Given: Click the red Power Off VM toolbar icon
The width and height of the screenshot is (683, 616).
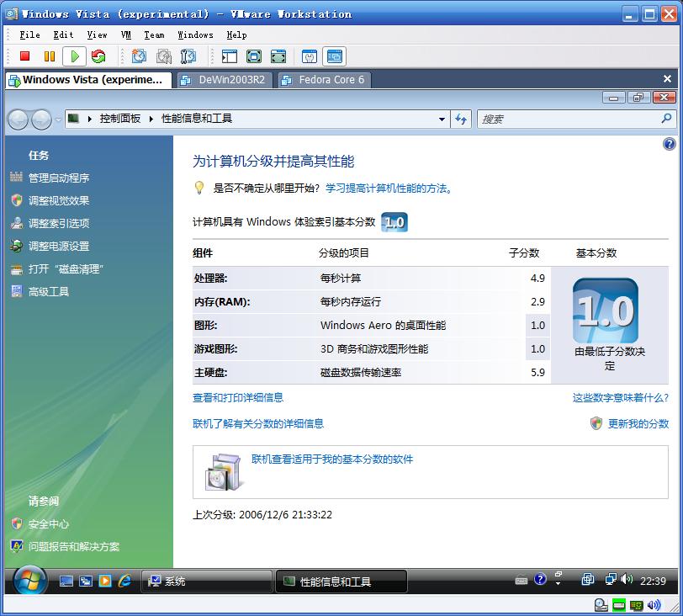Looking at the screenshot, I should click(x=25, y=56).
